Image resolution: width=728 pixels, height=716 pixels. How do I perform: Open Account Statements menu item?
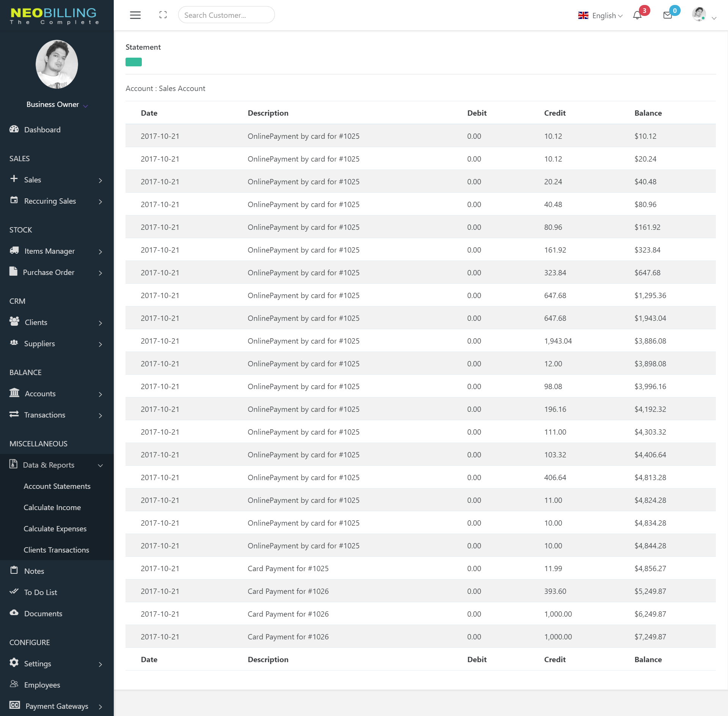click(57, 486)
